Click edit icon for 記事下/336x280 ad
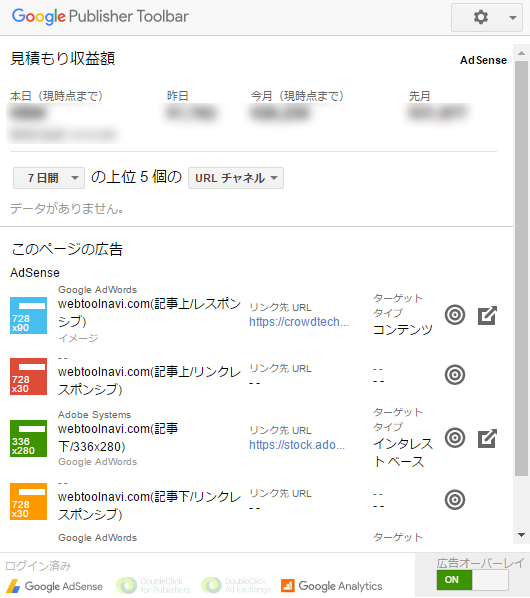530x598 pixels. coord(487,438)
